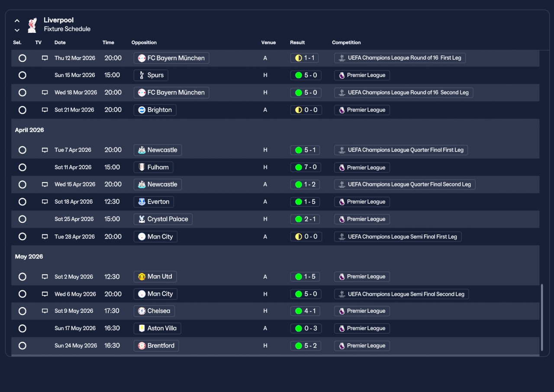This screenshot has height=392, width=554.
Task: Click the Crystal Palace club badge
Action: pyautogui.click(x=142, y=219)
